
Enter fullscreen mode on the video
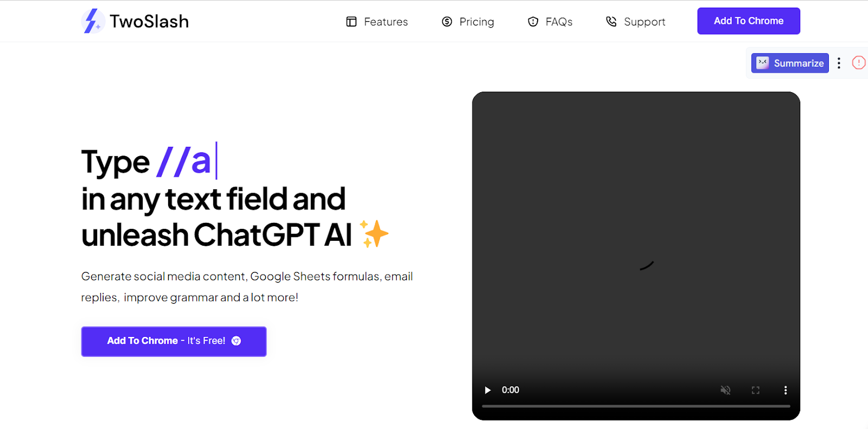coord(755,390)
